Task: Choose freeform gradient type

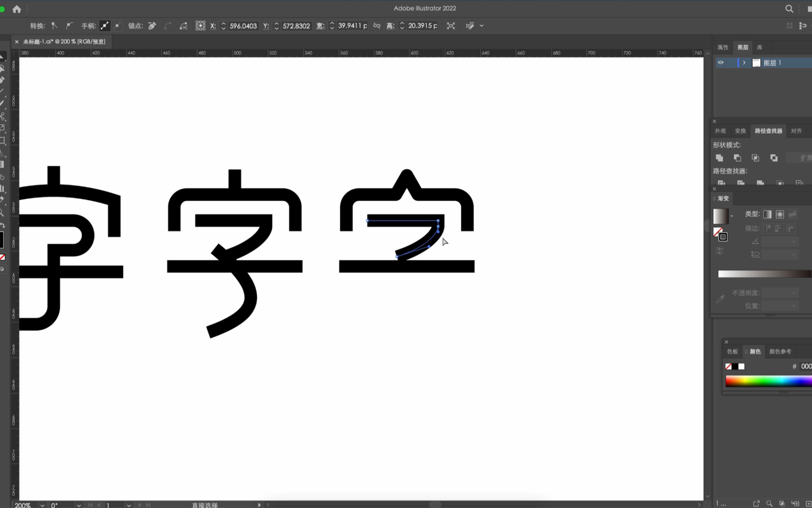Action: pyautogui.click(x=792, y=214)
